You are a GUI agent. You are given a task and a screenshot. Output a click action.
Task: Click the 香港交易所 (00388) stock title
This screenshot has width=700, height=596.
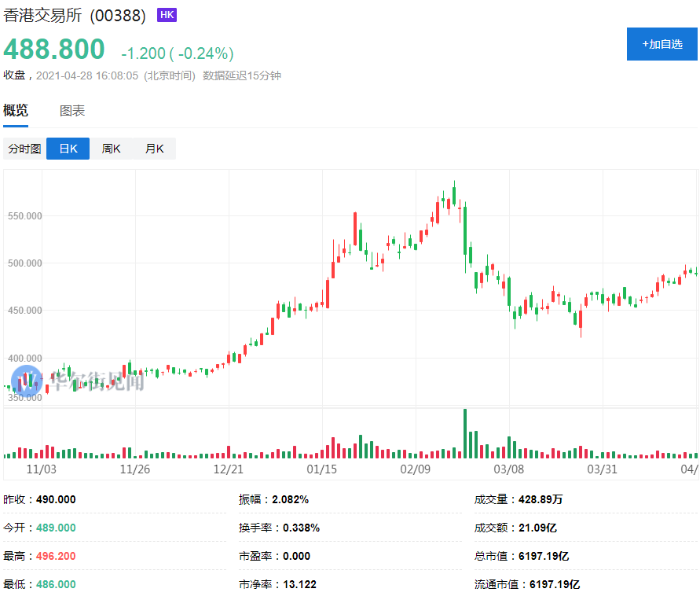click(75, 16)
